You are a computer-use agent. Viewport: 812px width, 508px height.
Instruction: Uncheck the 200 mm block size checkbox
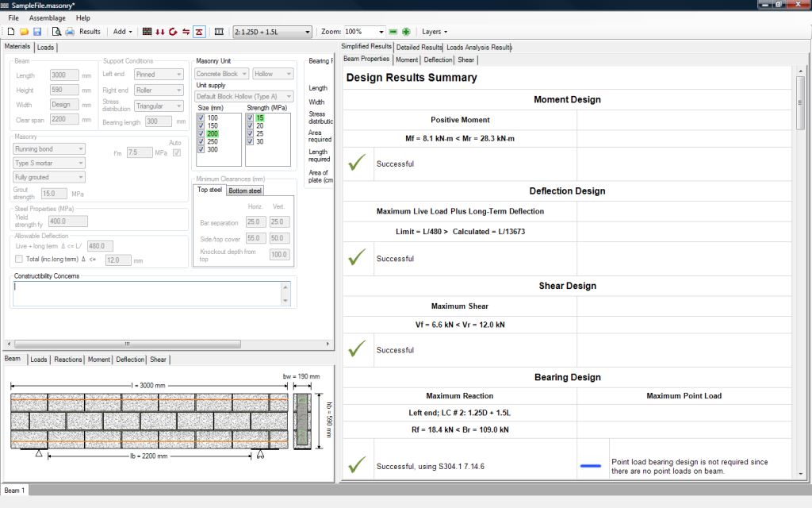click(201, 133)
